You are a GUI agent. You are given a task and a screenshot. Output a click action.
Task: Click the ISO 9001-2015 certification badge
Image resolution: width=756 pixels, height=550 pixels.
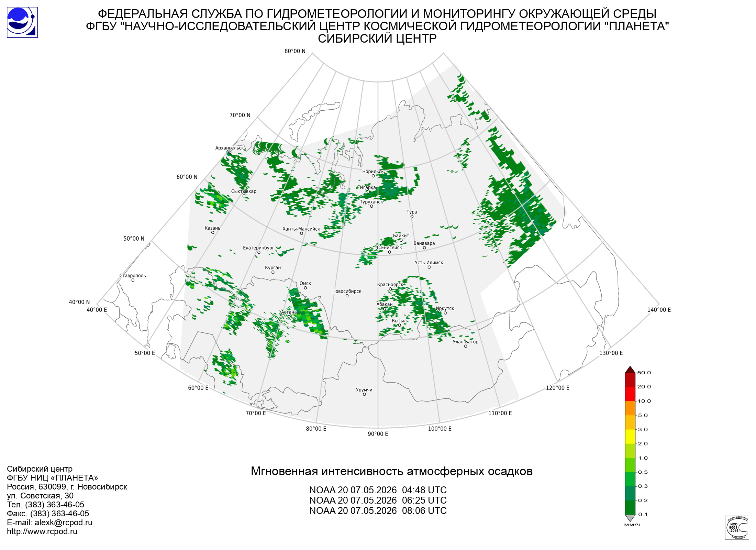737,527
